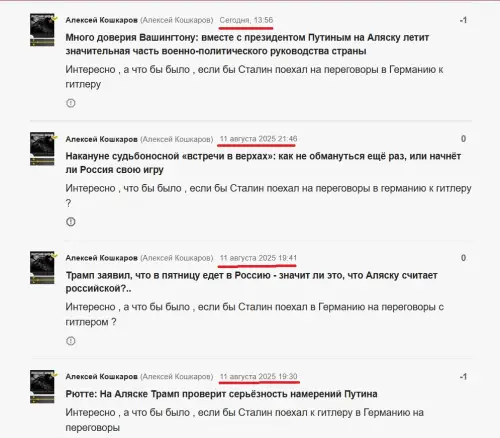Click report icon under second comment
The height and width of the screenshot is (438, 500).
[x=71, y=222]
